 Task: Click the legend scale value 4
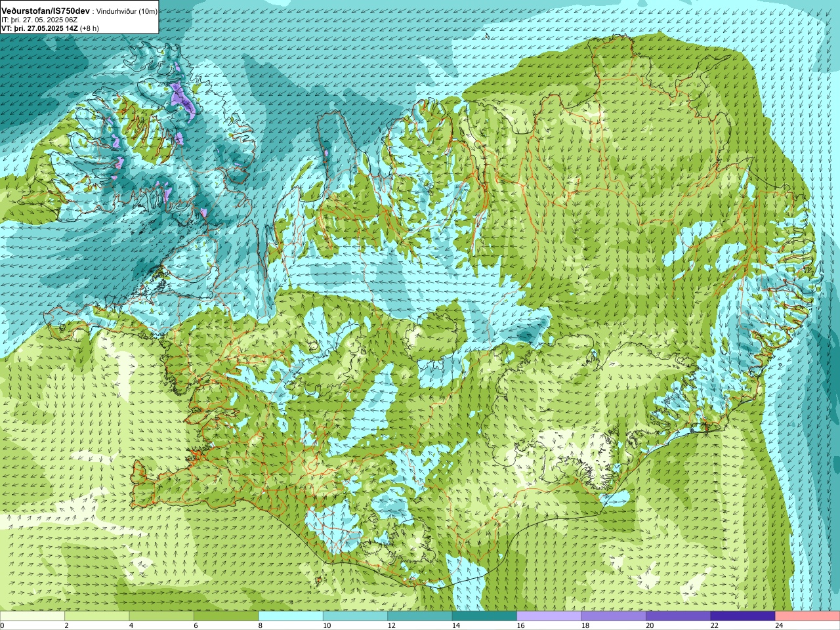tap(131, 625)
